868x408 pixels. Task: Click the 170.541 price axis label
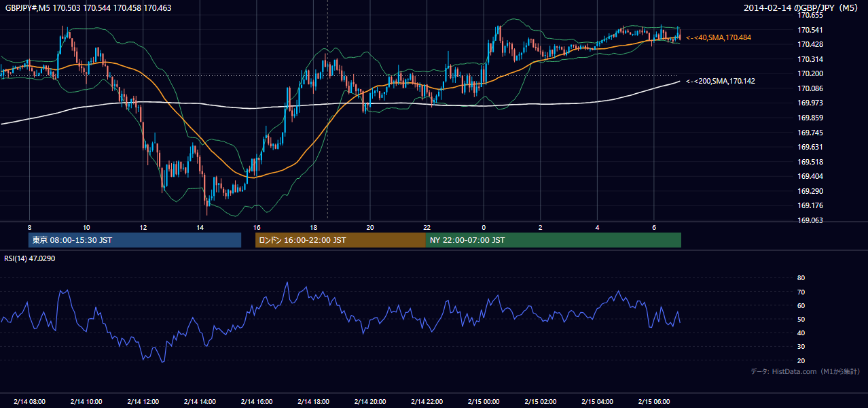pyautogui.click(x=810, y=30)
